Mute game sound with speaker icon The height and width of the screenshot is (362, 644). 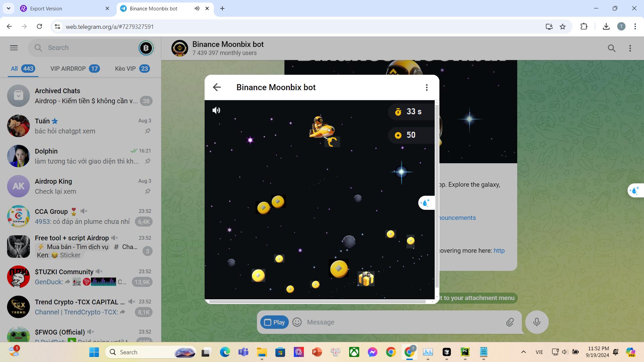[216, 110]
